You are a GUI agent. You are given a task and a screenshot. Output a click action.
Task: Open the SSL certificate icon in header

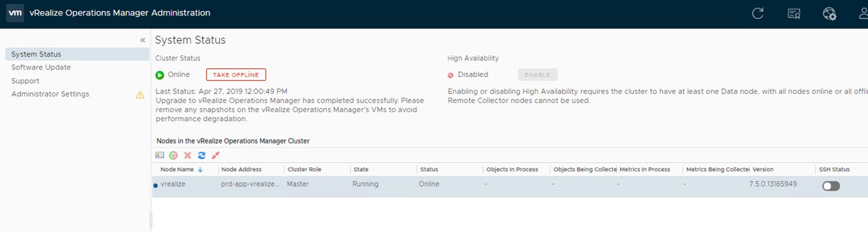click(794, 14)
